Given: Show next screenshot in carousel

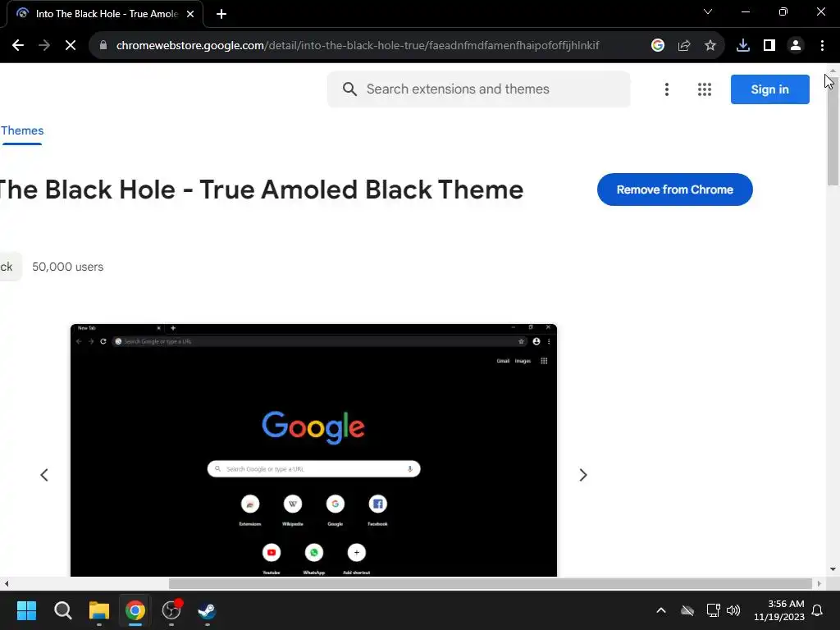Looking at the screenshot, I should [583, 475].
